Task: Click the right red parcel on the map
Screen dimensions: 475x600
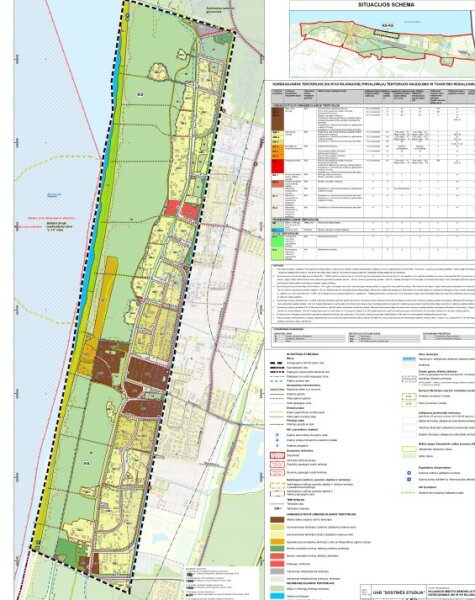Action: coord(190,212)
